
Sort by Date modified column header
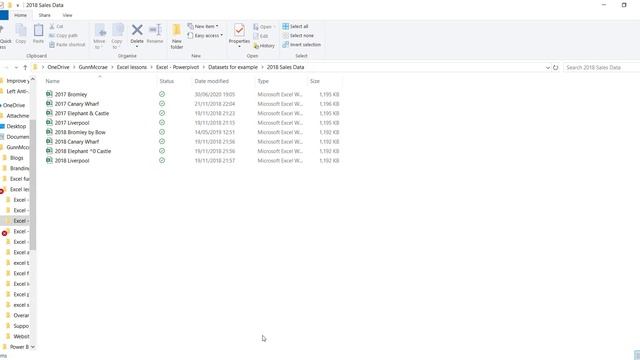pyautogui.click(x=211, y=81)
